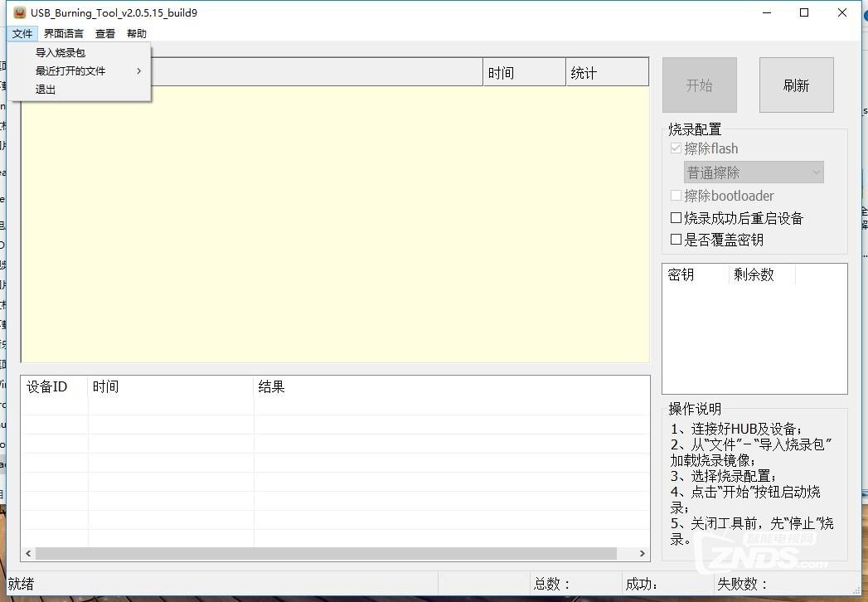Close the USB Burning Tool window
This screenshot has width=868, height=602.
pos(842,12)
